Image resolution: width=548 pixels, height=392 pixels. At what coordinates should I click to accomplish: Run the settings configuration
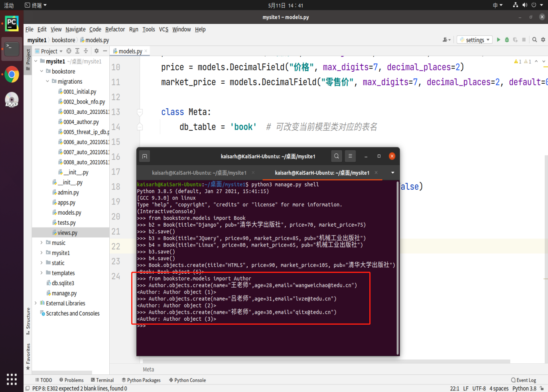pos(499,40)
